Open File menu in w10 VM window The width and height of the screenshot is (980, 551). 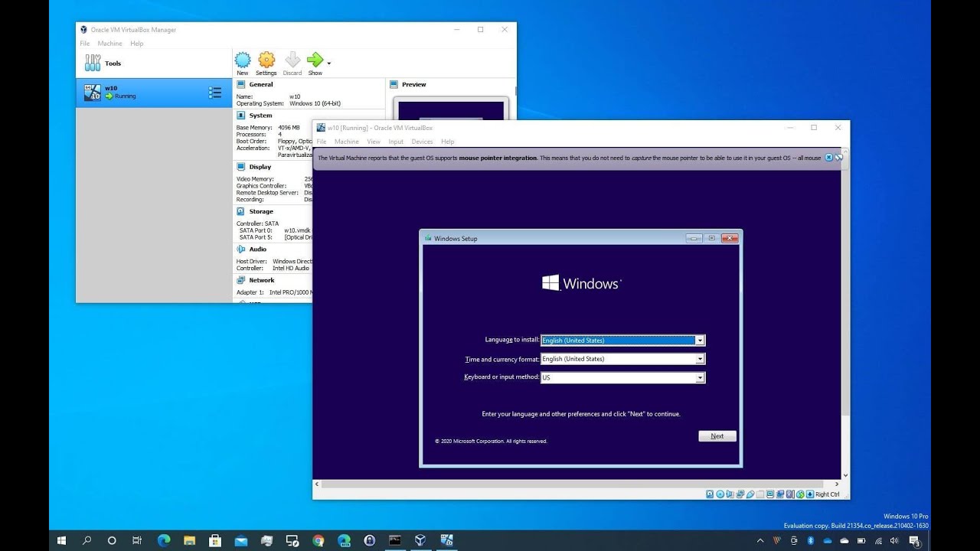coord(322,142)
